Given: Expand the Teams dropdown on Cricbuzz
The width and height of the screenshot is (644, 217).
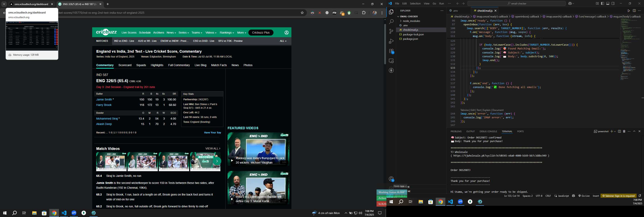Looking at the screenshot, I should click(197, 33).
